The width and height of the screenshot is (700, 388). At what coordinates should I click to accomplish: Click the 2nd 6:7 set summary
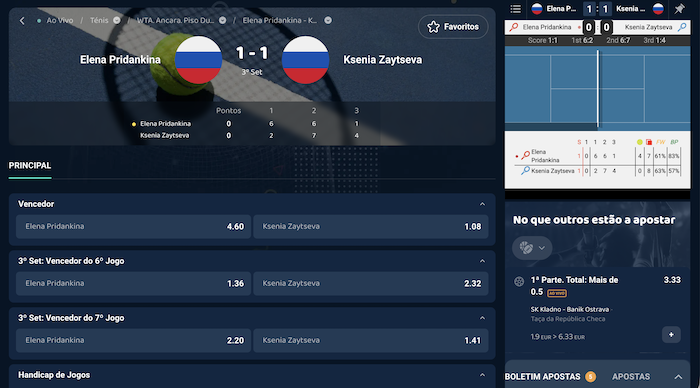[618, 40]
